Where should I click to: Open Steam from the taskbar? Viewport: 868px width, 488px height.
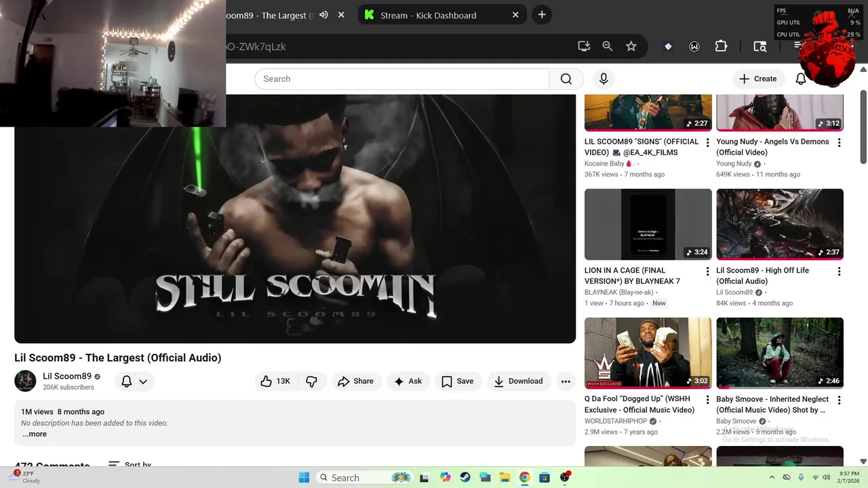click(x=465, y=477)
